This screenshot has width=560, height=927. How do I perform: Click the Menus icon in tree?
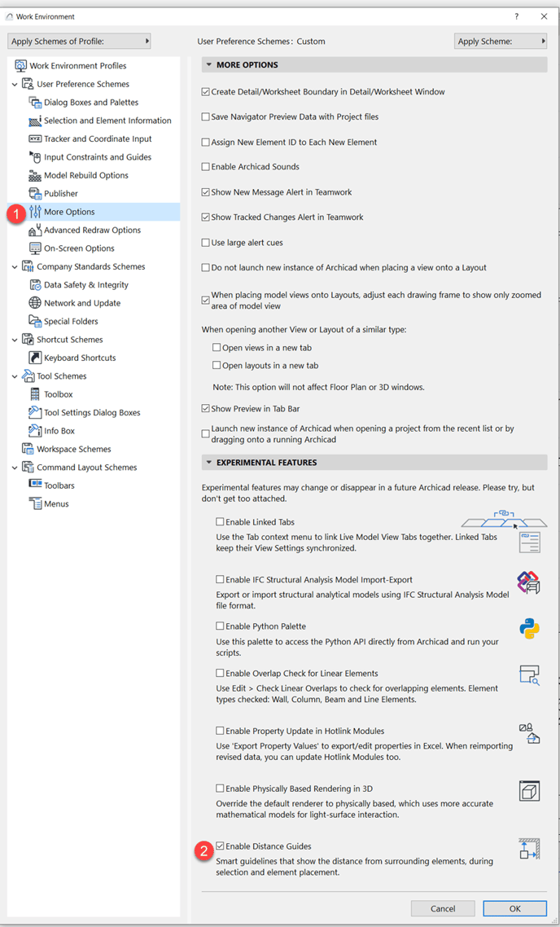[x=35, y=503]
